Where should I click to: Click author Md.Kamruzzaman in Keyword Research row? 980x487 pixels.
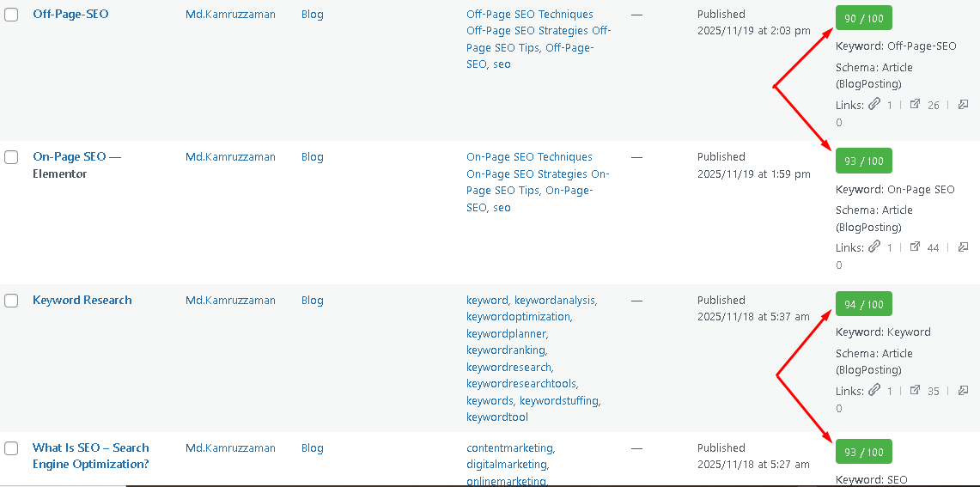click(230, 301)
